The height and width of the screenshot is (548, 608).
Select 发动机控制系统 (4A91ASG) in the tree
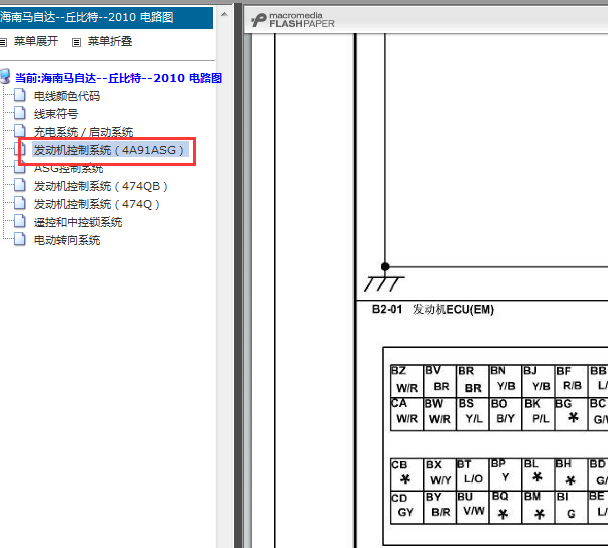point(109,150)
